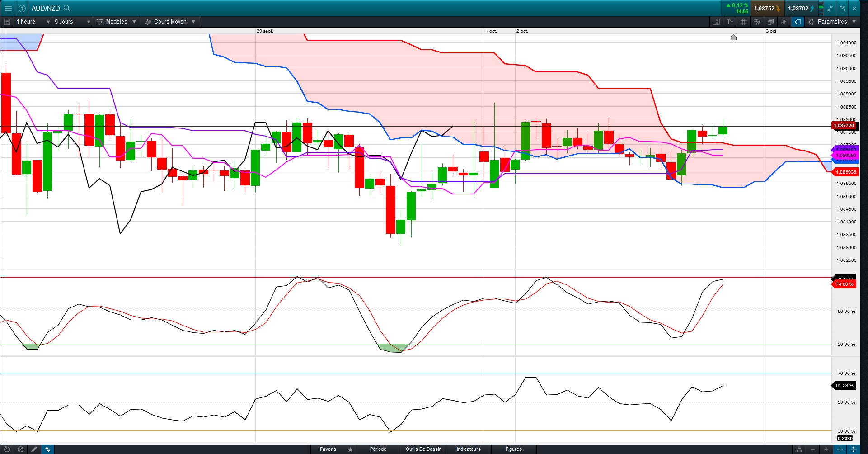Open the grid color picker icon
868x454 pixels.
(x=757, y=22)
